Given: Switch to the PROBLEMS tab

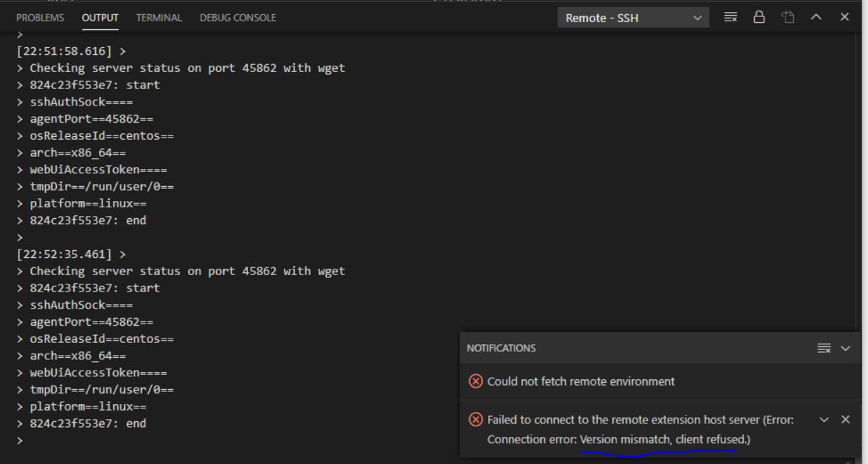Looking at the screenshot, I should (x=40, y=17).
